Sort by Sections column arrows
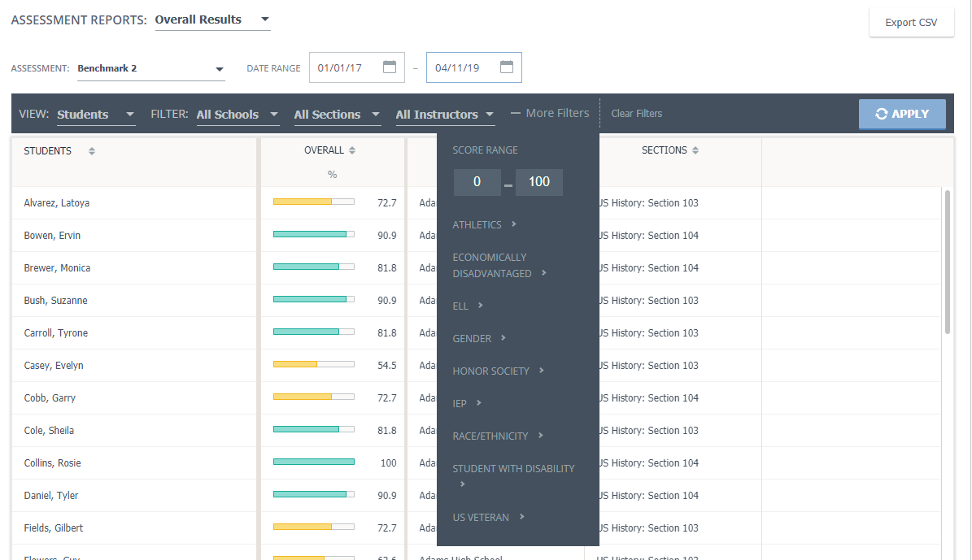 pyautogui.click(x=695, y=150)
